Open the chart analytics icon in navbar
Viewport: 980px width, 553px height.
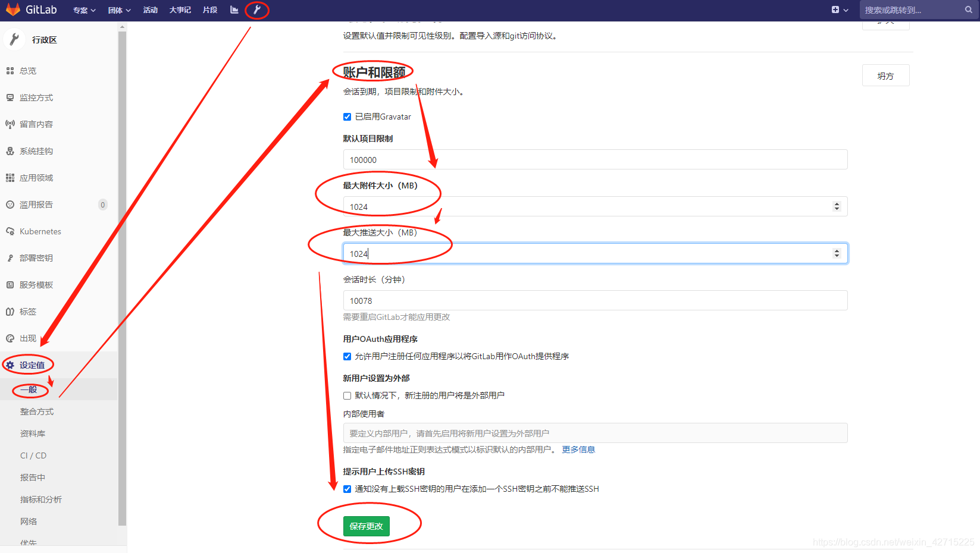coord(234,10)
